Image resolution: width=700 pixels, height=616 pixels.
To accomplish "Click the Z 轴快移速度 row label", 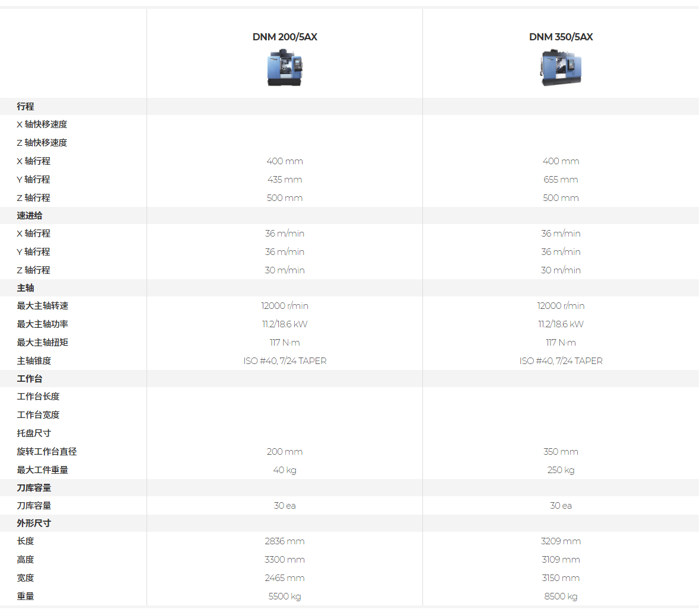I will point(42,143).
